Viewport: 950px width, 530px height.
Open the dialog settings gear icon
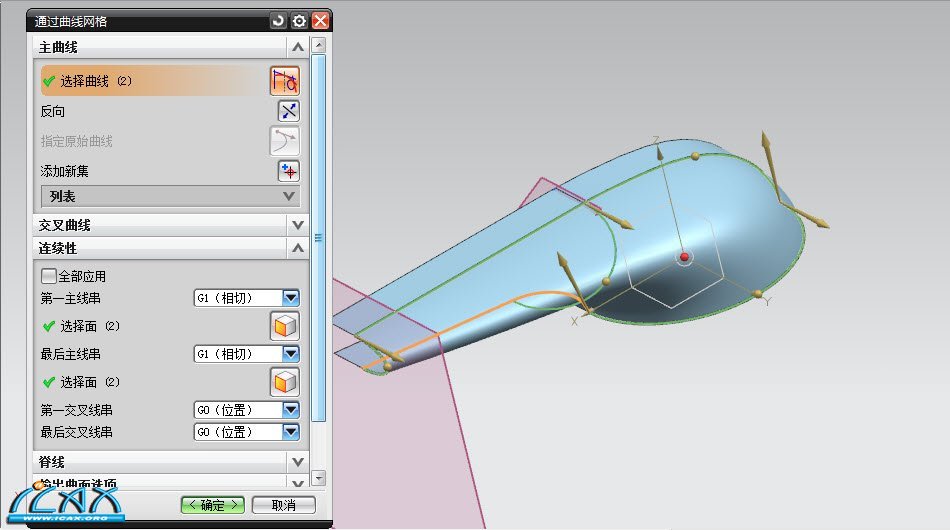(299, 21)
